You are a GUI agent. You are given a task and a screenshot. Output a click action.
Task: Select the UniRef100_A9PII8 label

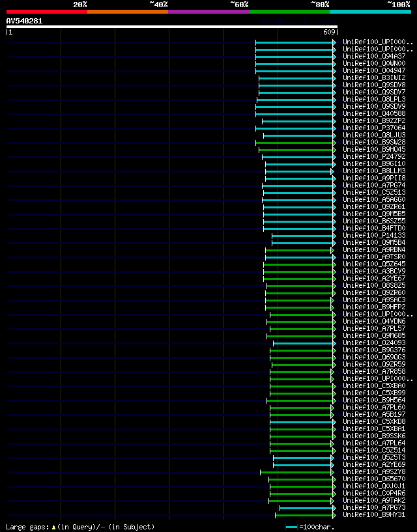(x=374, y=178)
